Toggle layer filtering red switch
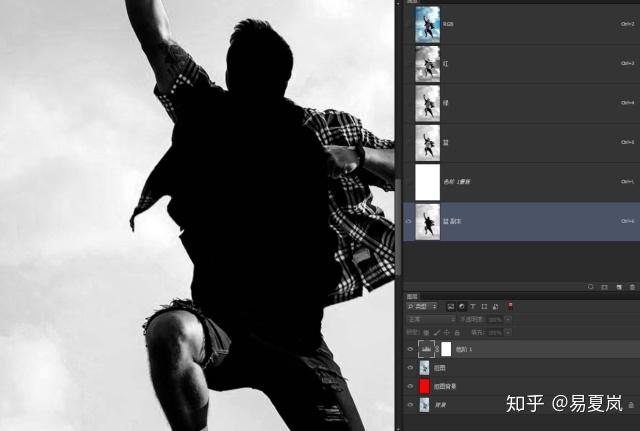Image resolution: width=640 pixels, height=431 pixels. click(510, 306)
